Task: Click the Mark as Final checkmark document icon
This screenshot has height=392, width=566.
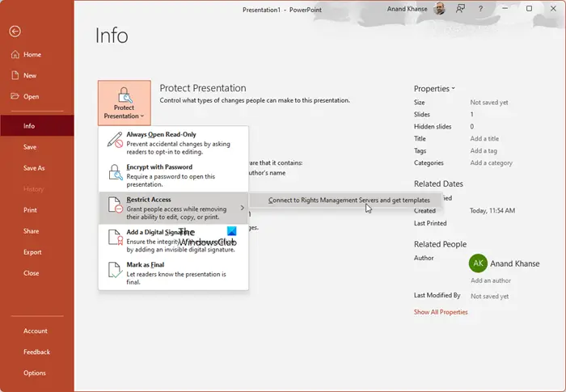Action: pyautogui.click(x=115, y=270)
